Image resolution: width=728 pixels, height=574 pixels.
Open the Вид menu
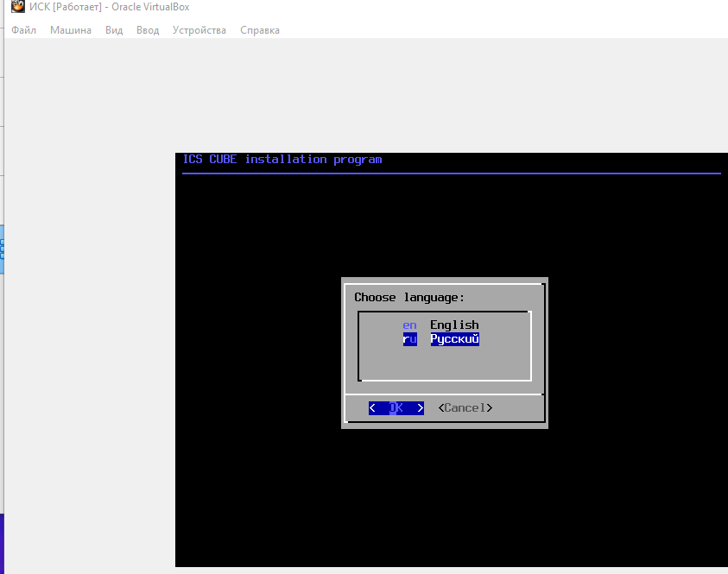click(114, 30)
